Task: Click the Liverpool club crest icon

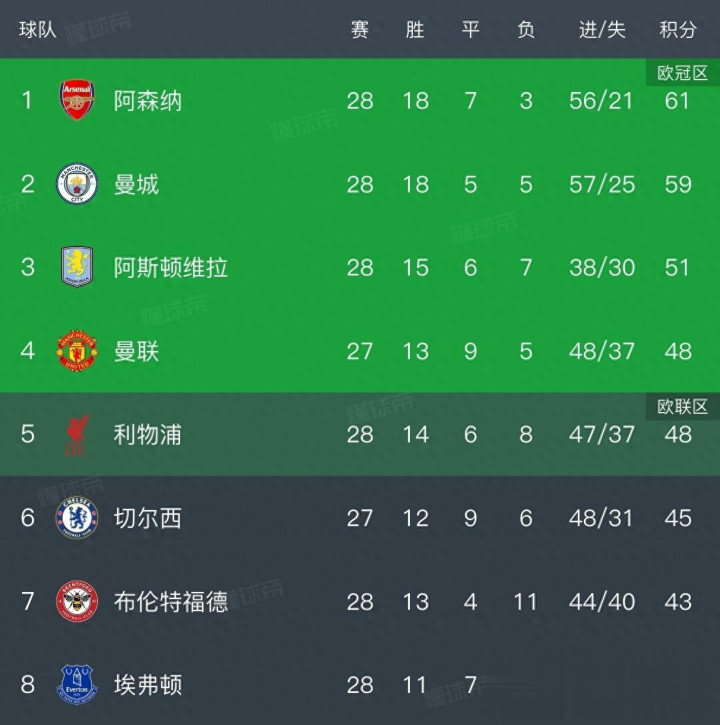Action: click(x=77, y=434)
